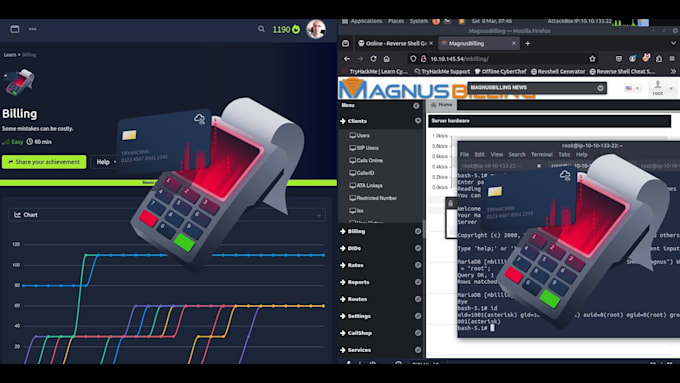
Task: Click the terminal launcher icon in top panel
Action: click(448, 21)
